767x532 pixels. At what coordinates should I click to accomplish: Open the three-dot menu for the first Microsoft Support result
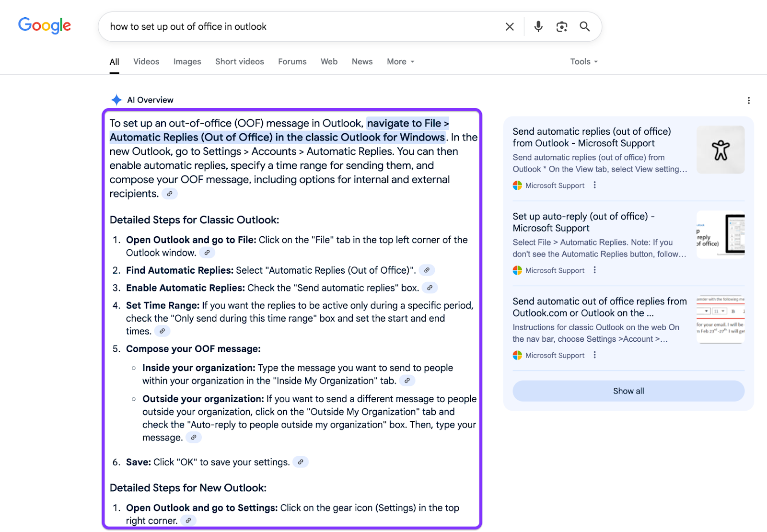[595, 185]
